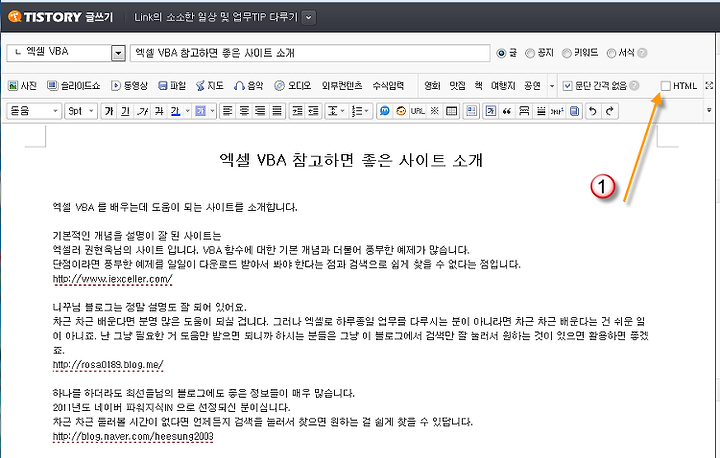Increase paragraph indent
Image resolution: width=720 pixels, height=458 pixels.
click(297, 111)
